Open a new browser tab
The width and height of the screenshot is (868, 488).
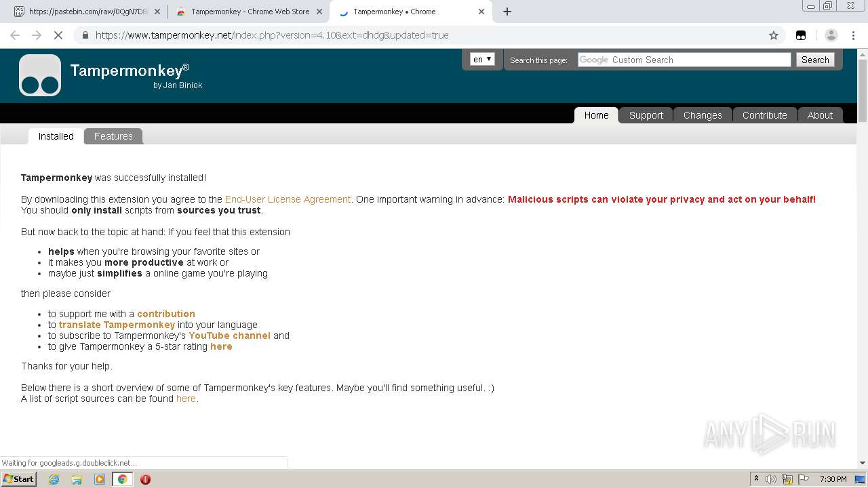pos(507,12)
